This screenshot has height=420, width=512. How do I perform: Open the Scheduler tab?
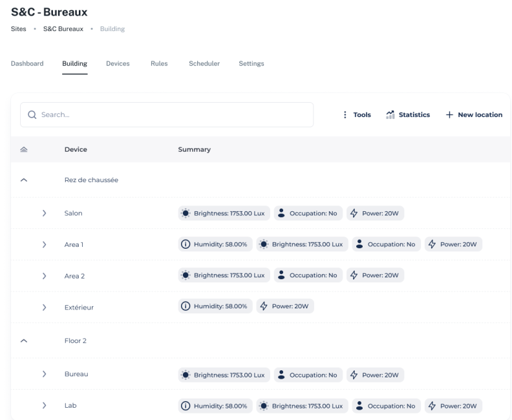[x=204, y=63]
